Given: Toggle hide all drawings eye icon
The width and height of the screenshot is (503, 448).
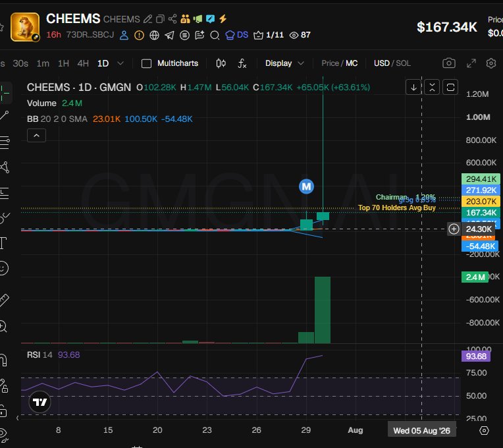Looking at the screenshot, I should pyautogui.click(x=3, y=434).
